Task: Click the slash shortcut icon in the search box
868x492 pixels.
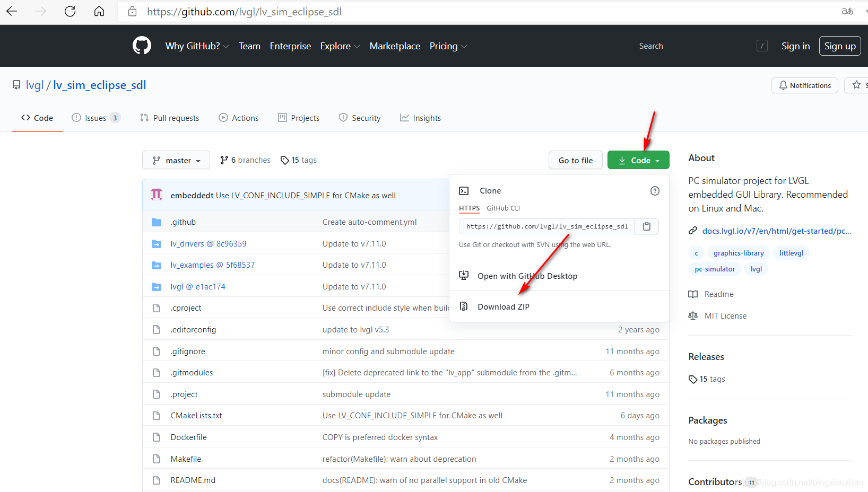Action: point(762,46)
